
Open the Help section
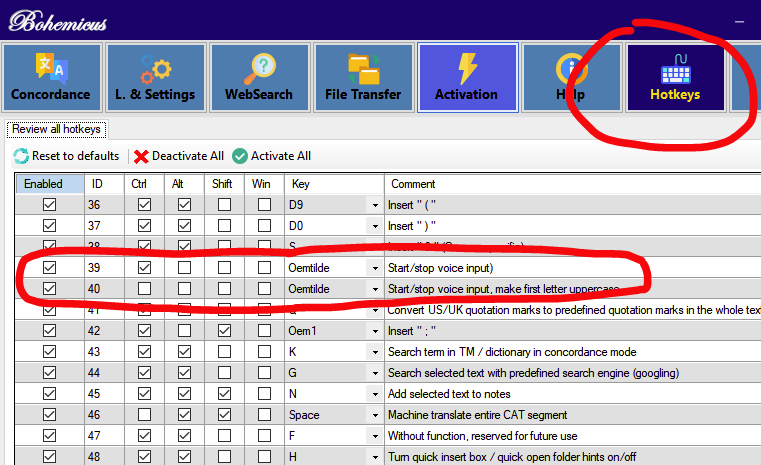point(570,78)
